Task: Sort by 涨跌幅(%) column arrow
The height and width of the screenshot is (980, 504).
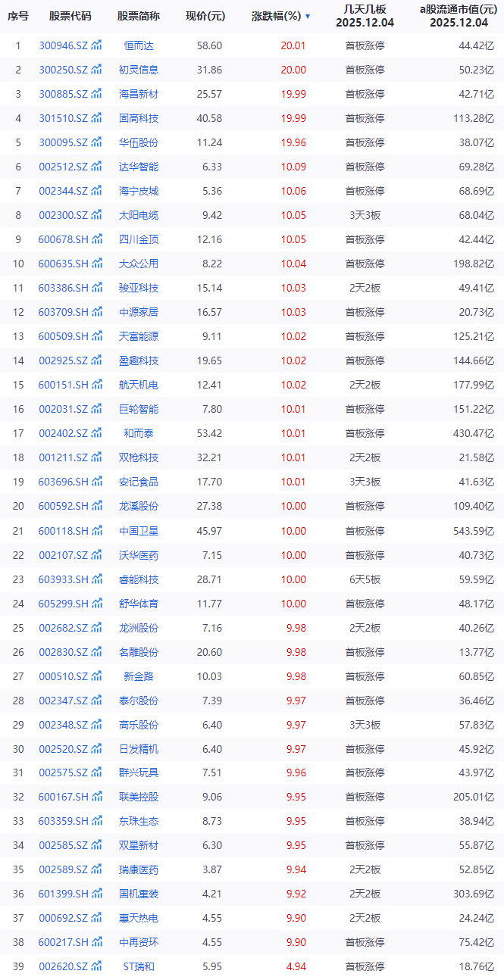Action: click(307, 16)
